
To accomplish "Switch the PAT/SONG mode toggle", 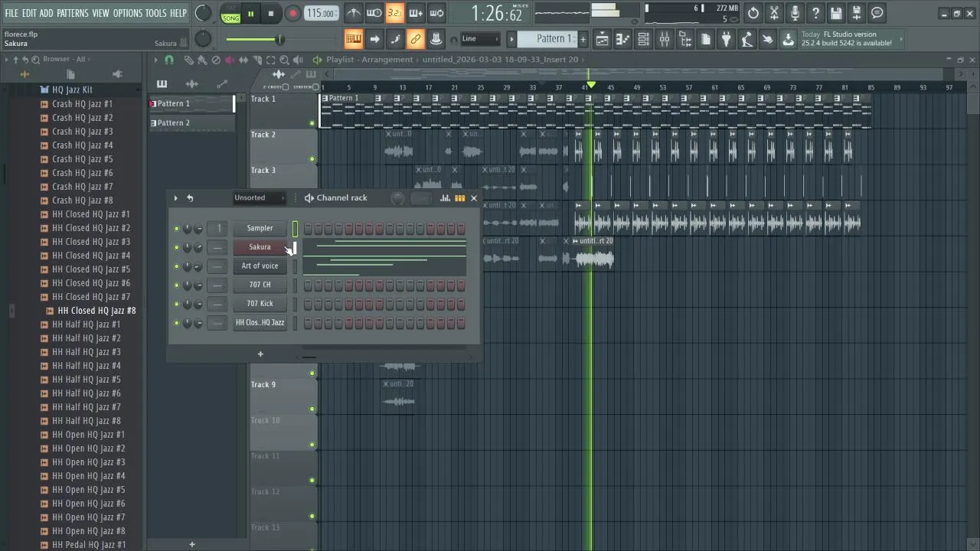I will click(x=230, y=14).
